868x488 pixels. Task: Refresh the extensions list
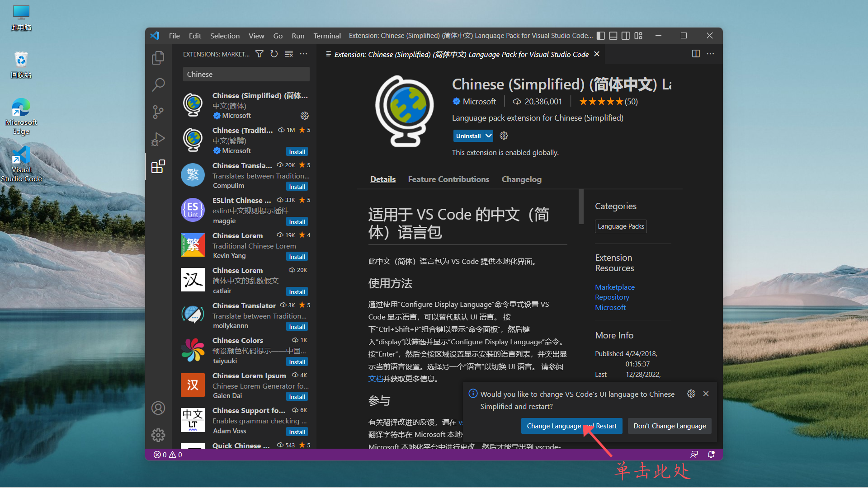[274, 54]
